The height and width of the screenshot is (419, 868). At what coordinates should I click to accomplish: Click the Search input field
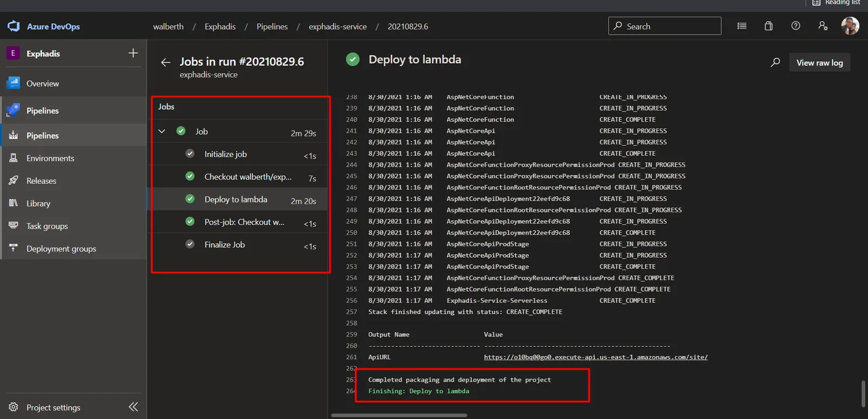coord(665,26)
